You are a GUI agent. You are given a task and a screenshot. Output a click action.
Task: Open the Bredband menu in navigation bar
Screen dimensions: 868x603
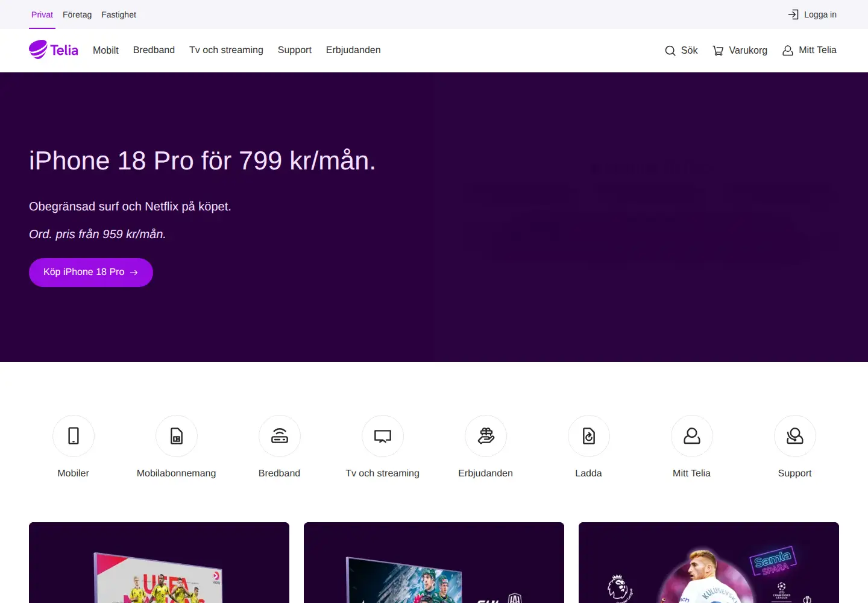pyautogui.click(x=154, y=50)
